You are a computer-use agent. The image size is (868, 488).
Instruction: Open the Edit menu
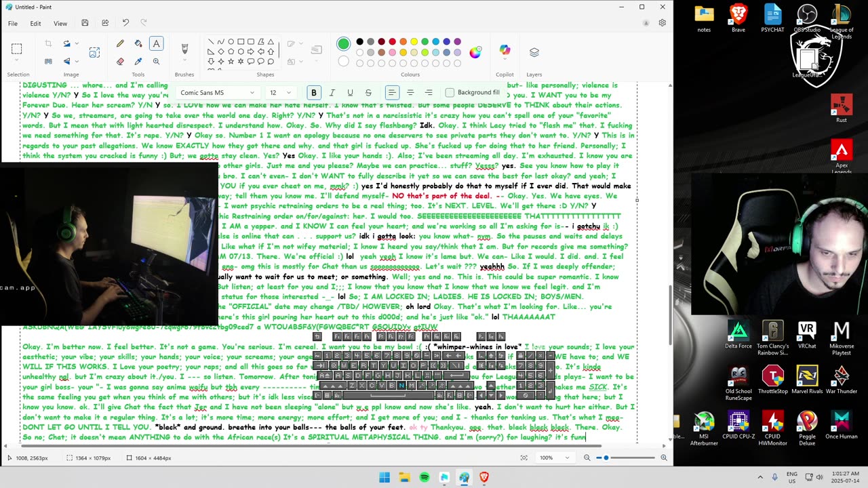(35, 24)
